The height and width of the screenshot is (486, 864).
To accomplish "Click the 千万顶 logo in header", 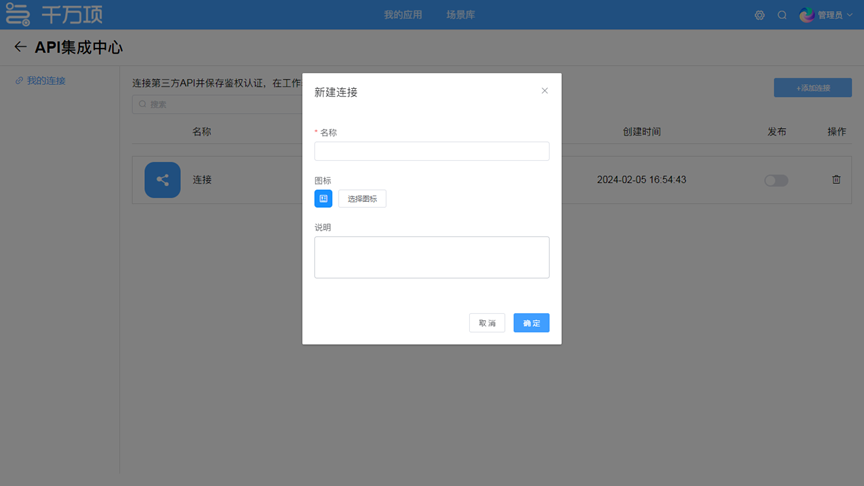I will (55, 15).
